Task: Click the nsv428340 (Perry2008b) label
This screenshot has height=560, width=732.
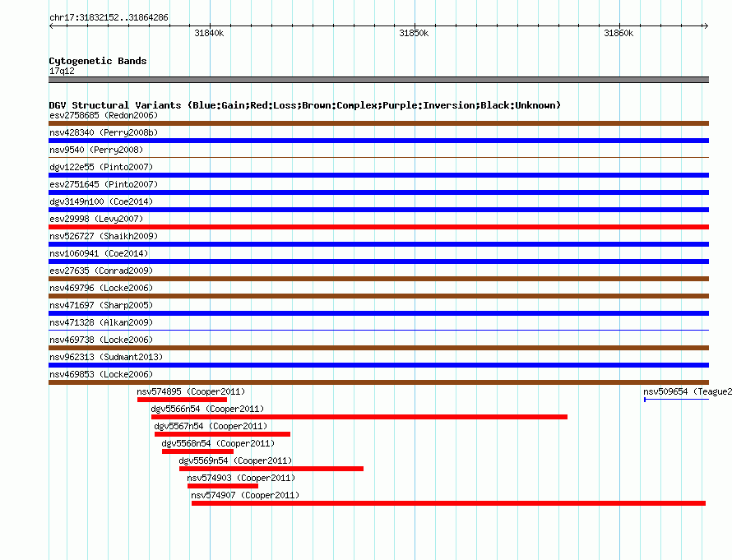Action: point(104,132)
